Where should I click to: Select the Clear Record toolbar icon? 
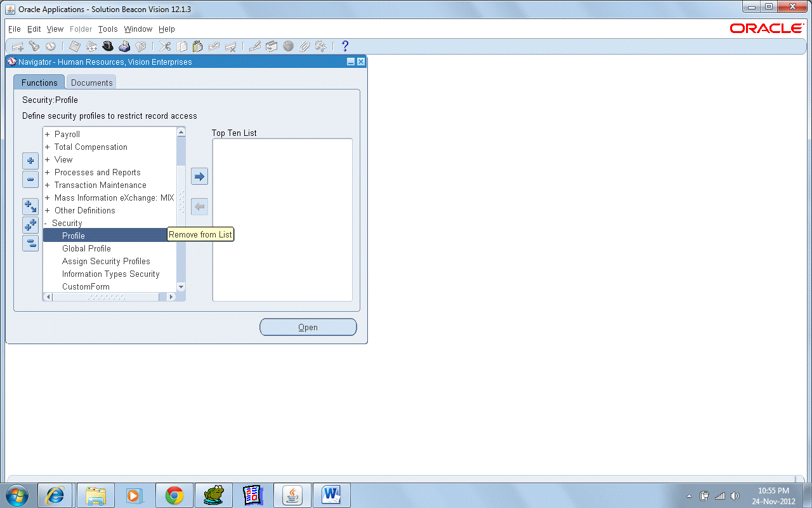point(214,46)
